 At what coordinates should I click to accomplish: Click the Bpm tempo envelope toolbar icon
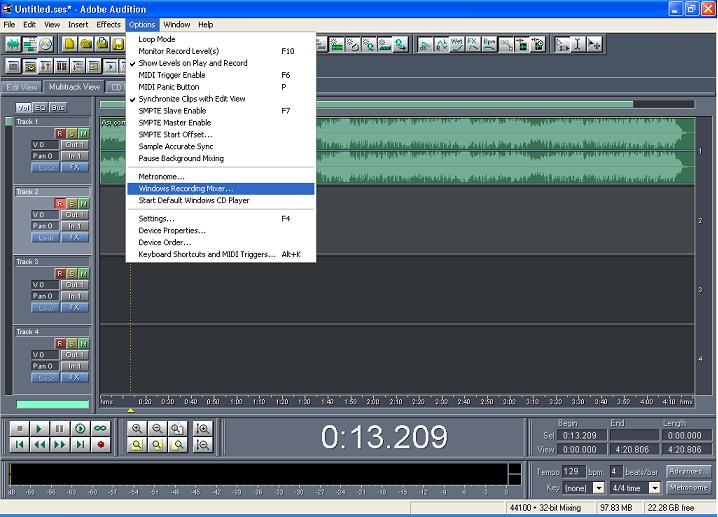(x=489, y=44)
